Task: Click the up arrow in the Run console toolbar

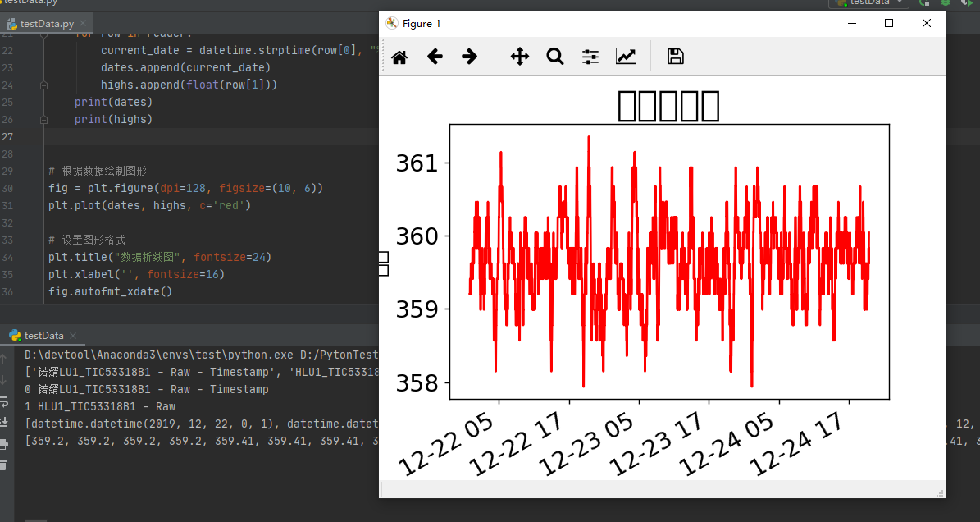Action: click(4, 358)
